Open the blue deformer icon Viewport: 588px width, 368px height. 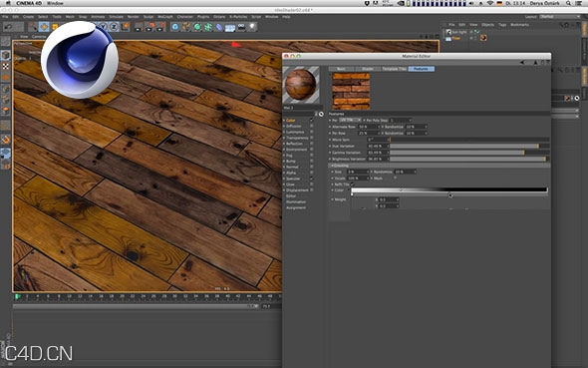219,27
